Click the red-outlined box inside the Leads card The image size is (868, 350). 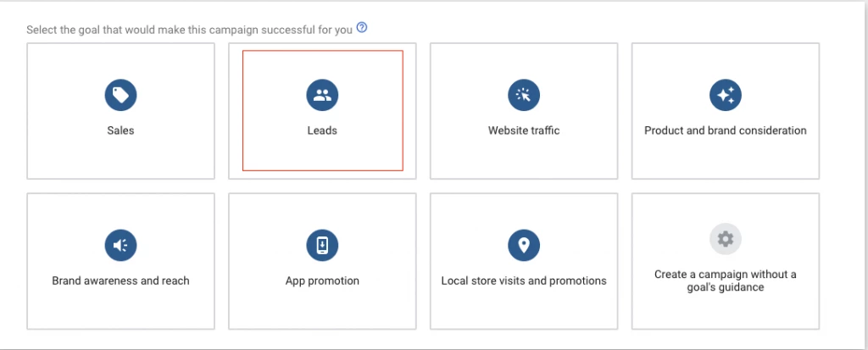(322, 157)
